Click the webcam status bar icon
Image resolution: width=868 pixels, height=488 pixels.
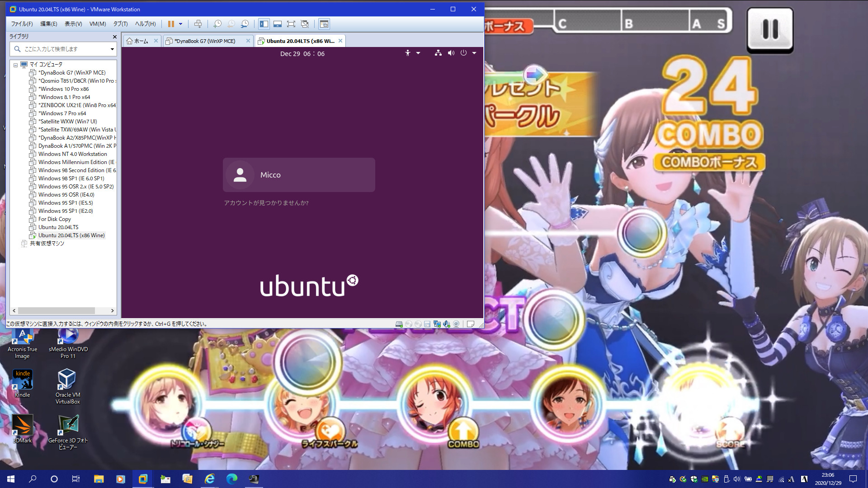coord(456,324)
